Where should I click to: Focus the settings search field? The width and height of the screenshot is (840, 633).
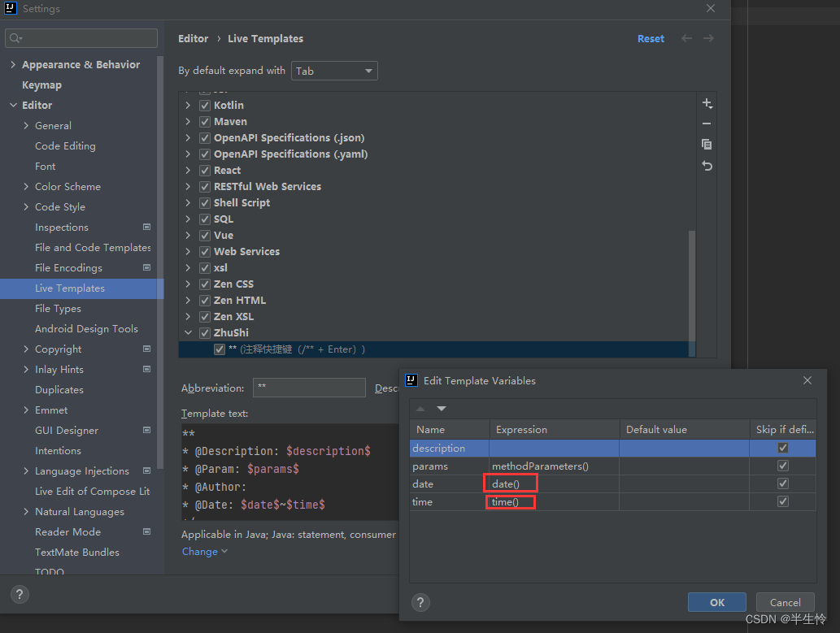click(81, 38)
